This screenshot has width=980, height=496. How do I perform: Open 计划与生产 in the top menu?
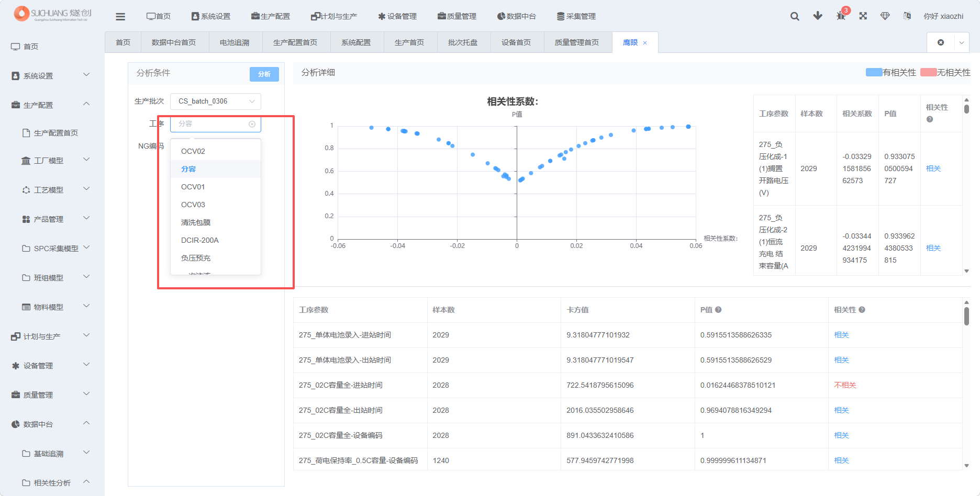click(x=334, y=16)
